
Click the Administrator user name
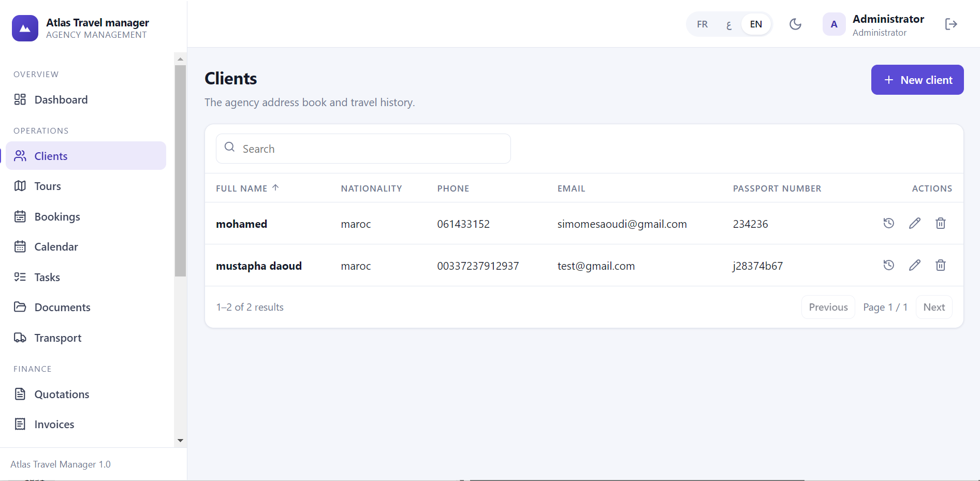point(888,19)
